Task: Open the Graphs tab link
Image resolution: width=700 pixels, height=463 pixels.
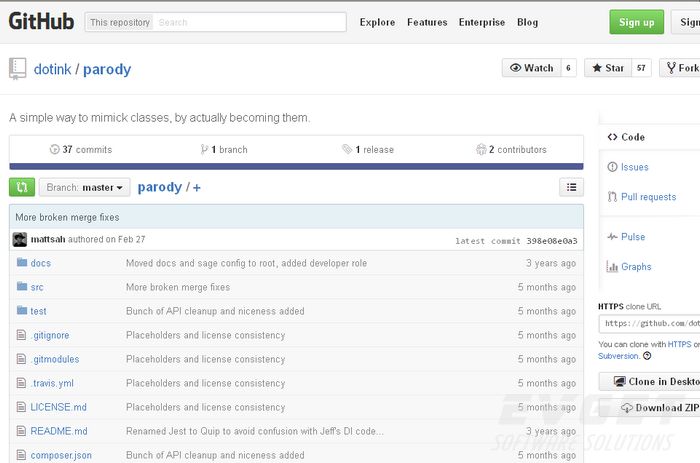Action: pyautogui.click(x=636, y=267)
